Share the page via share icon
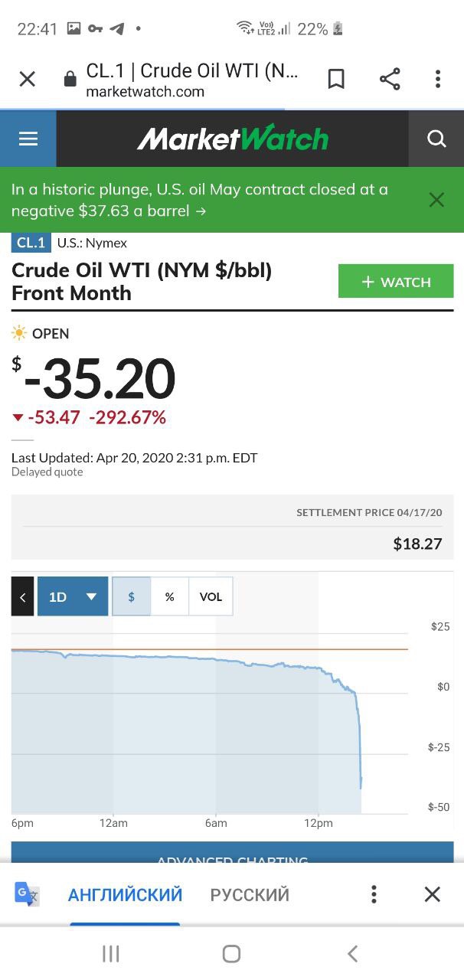This screenshot has width=464, height=980. [390, 79]
